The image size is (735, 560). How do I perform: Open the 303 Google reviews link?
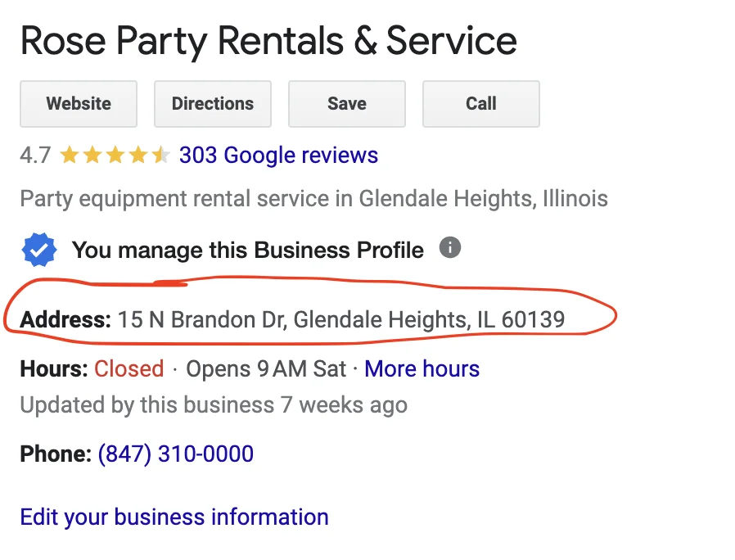click(x=278, y=156)
